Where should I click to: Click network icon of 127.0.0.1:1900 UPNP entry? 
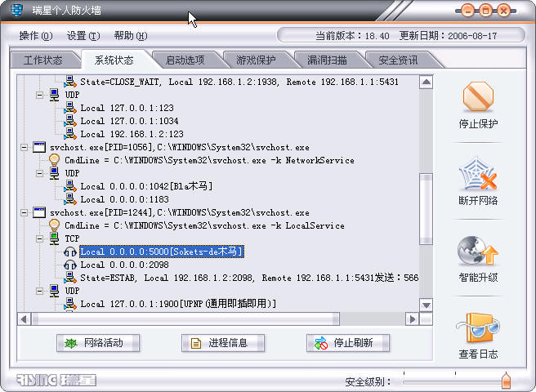70,304
